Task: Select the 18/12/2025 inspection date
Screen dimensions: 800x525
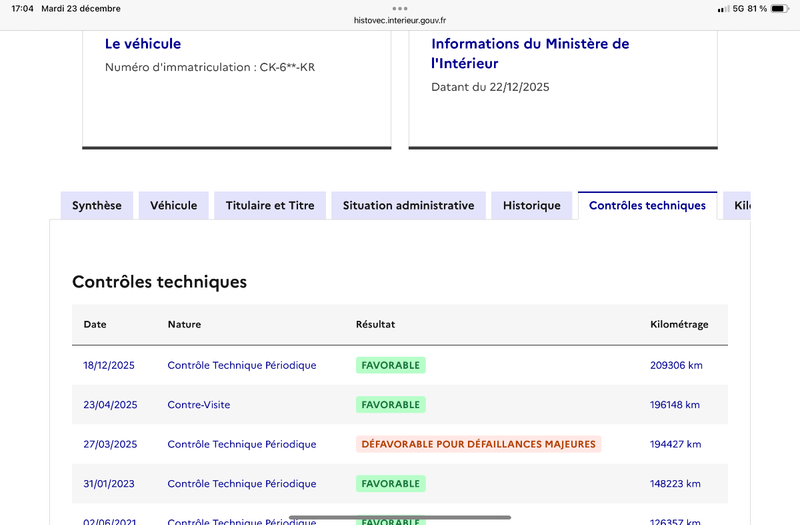Action: (x=109, y=365)
